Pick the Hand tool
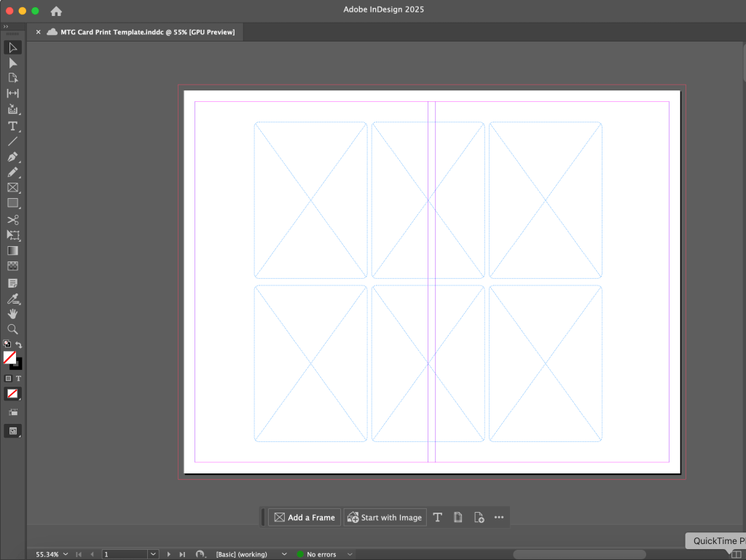 click(x=12, y=314)
